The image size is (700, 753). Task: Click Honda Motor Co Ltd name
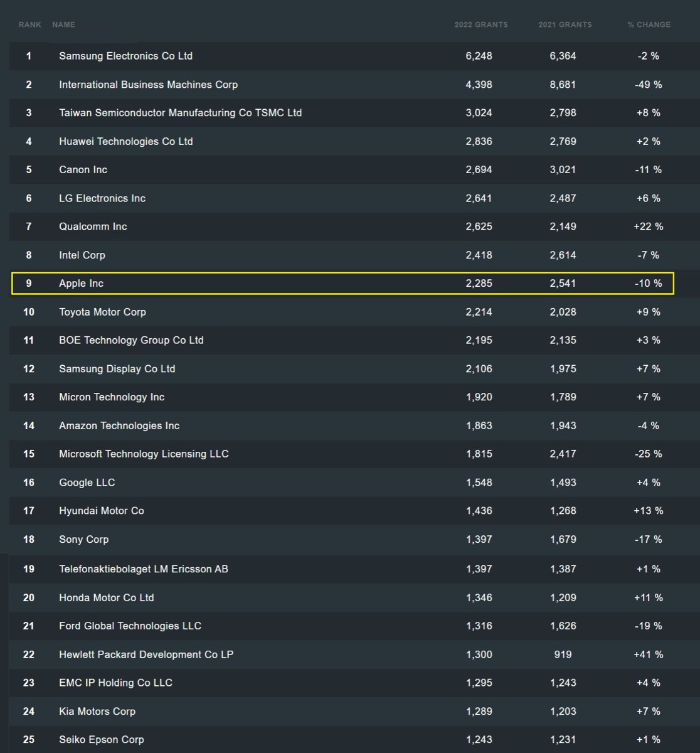pos(107,597)
